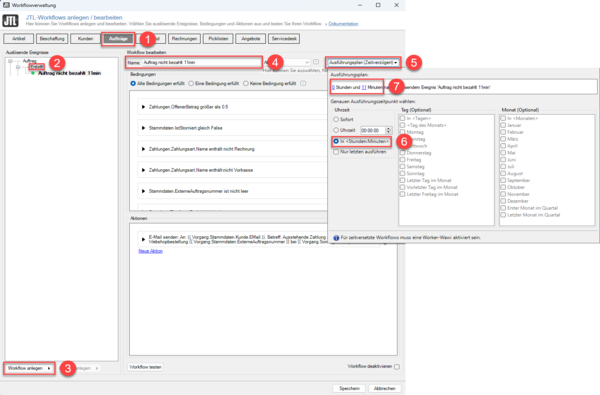Enable 'Nur letzten ausführen' checkbox
The height and width of the screenshot is (395, 600).
(x=336, y=152)
